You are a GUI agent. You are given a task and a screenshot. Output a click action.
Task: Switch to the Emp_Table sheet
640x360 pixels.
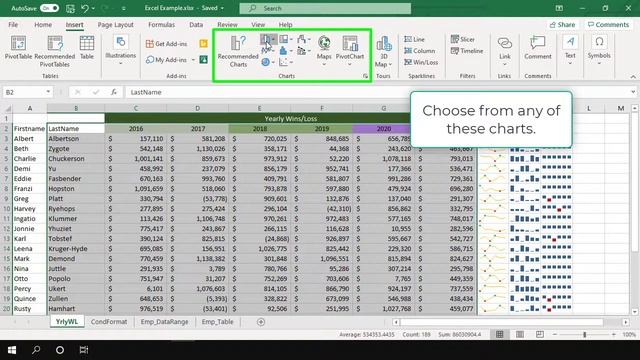click(x=217, y=322)
